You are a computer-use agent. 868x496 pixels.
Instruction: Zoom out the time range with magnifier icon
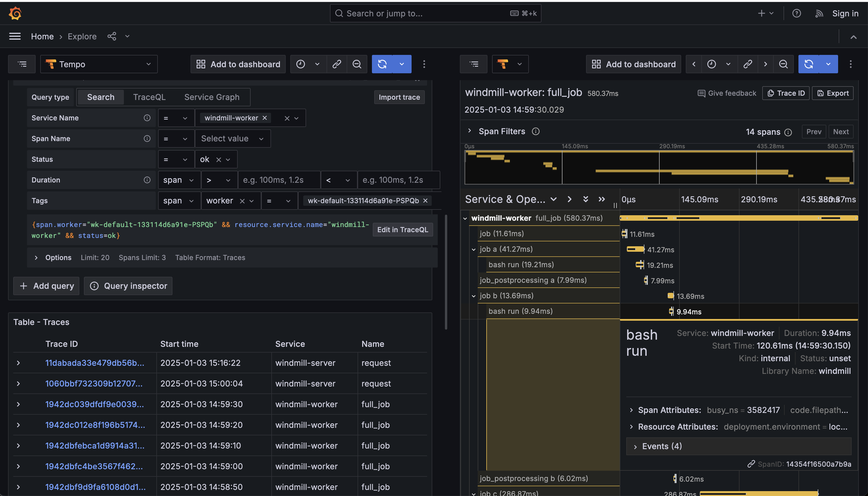tap(357, 64)
